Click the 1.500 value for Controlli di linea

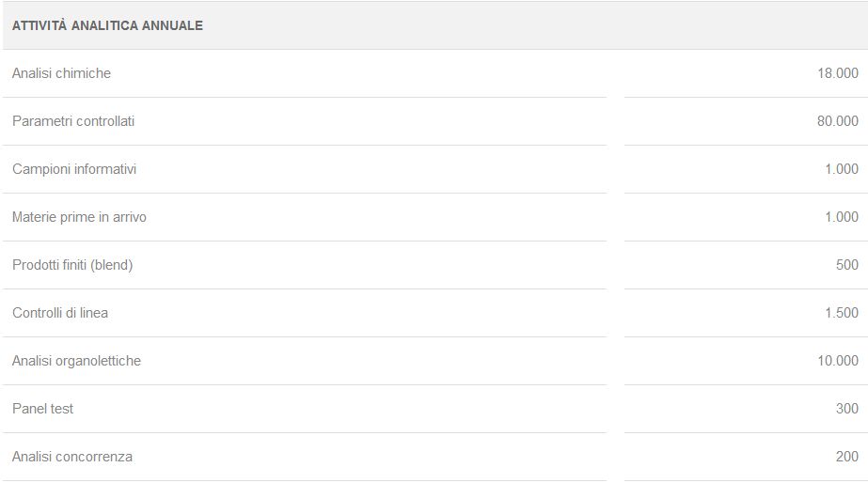[842, 313]
